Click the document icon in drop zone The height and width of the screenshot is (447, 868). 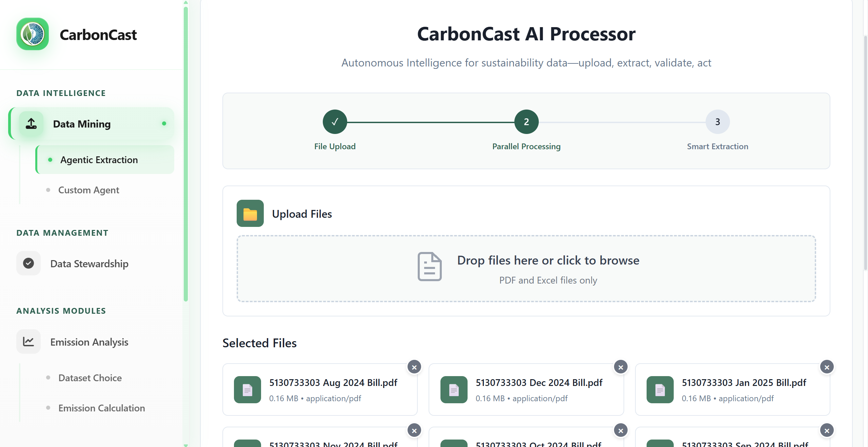point(430,267)
